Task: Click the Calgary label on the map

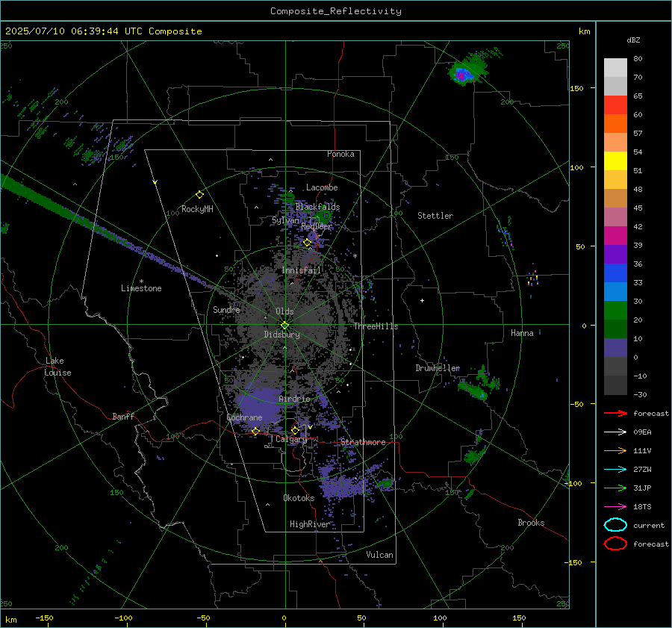Action: (x=291, y=439)
